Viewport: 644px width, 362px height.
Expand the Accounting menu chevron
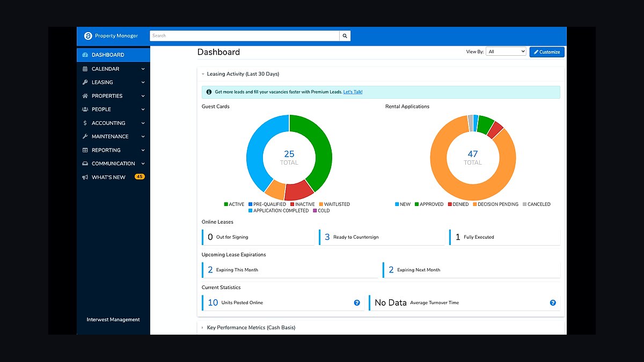(143, 123)
